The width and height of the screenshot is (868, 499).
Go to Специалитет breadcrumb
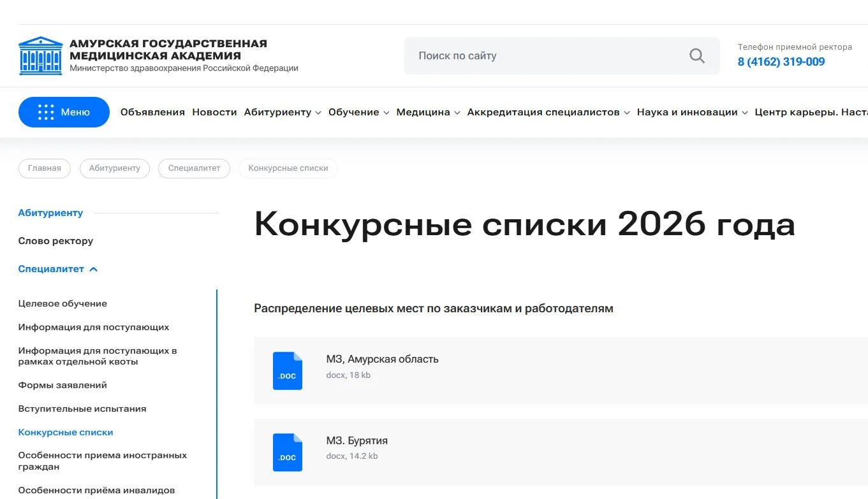tap(194, 168)
